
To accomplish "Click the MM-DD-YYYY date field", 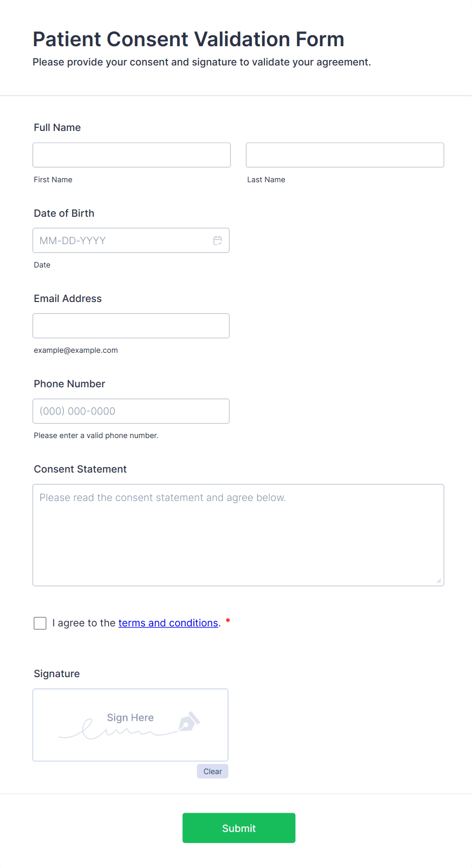I will pyautogui.click(x=122, y=241).
